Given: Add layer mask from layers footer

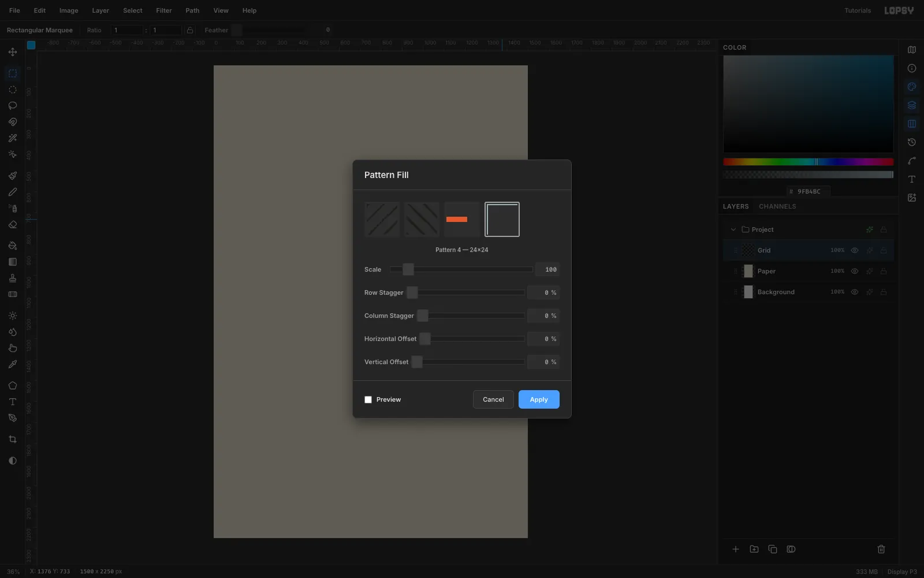Looking at the screenshot, I should (791, 549).
